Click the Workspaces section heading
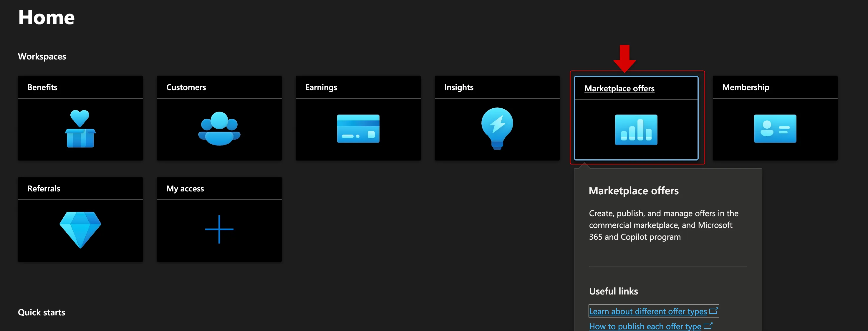This screenshot has width=868, height=331. pyautogui.click(x=42, y=57)
